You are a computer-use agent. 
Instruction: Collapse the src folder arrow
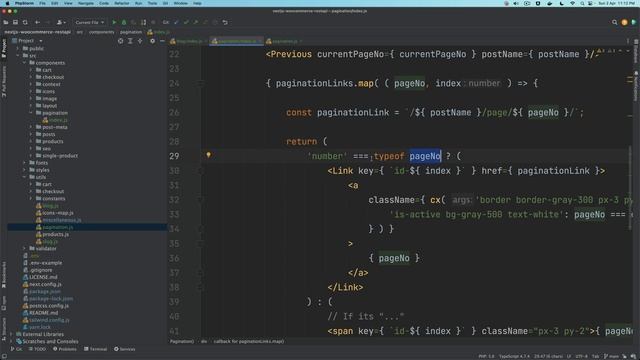point(18,56)
